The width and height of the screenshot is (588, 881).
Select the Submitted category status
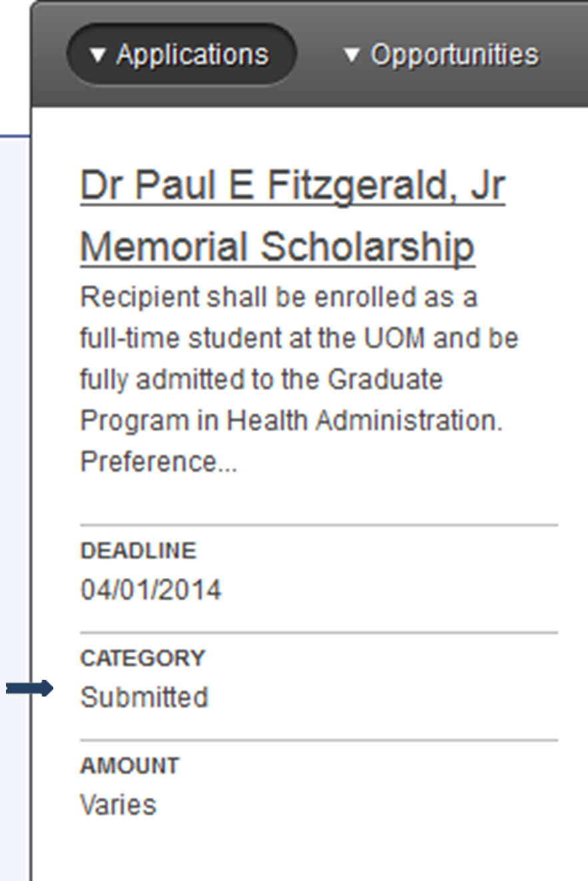144,697
